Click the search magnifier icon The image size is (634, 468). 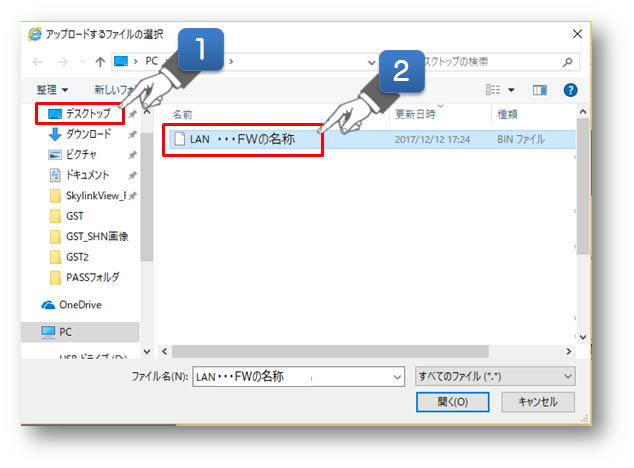click(x=568, y=62)
